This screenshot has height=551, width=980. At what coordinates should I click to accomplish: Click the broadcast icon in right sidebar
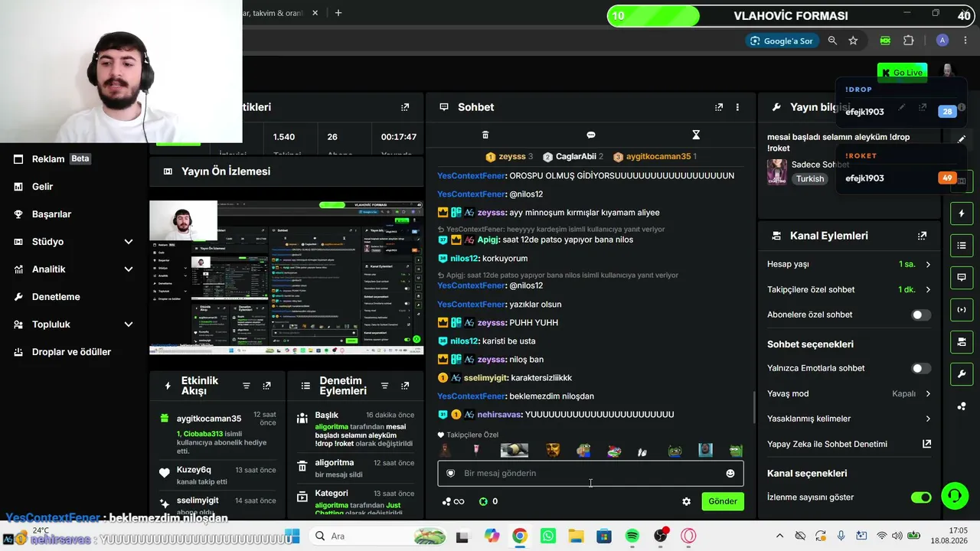click(x=962, y=309)
